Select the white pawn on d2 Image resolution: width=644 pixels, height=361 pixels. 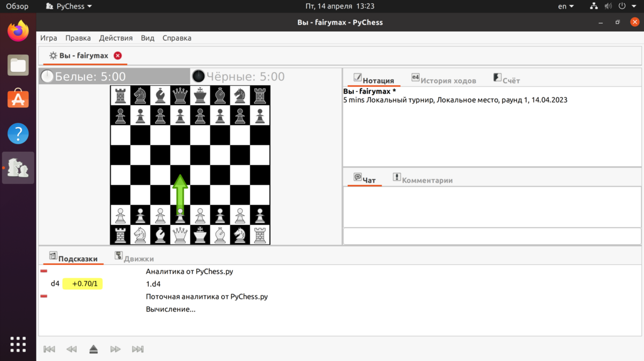180,215
